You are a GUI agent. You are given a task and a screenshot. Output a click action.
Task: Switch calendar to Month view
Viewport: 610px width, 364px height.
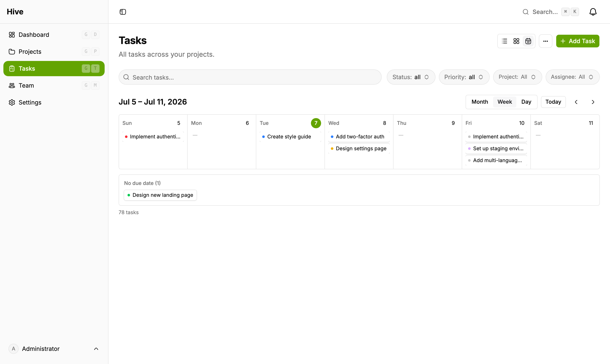[480, 102]
